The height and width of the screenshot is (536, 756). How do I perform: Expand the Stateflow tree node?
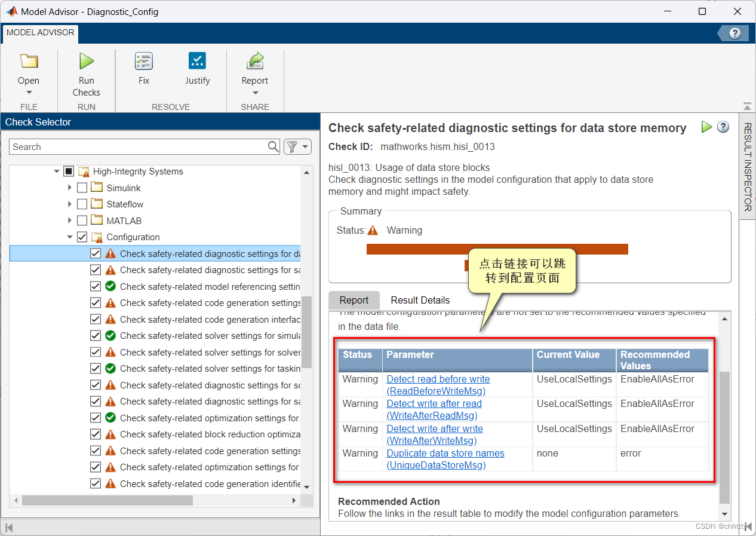pos(70,204)
